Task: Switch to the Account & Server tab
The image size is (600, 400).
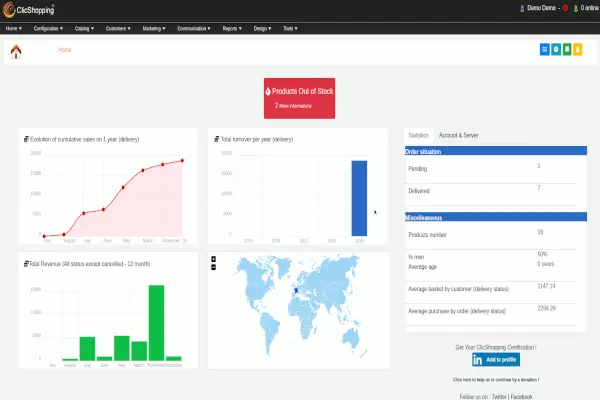Action: pos(458,134)
